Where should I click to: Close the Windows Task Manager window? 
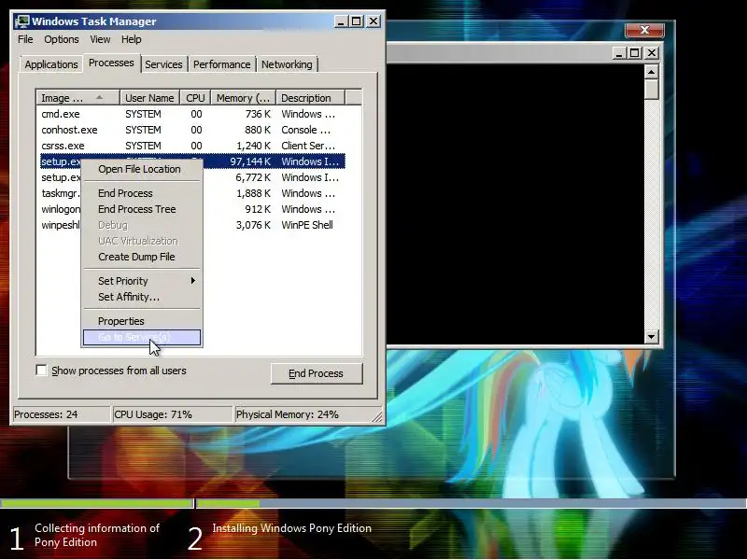click(x=373, y=21)
